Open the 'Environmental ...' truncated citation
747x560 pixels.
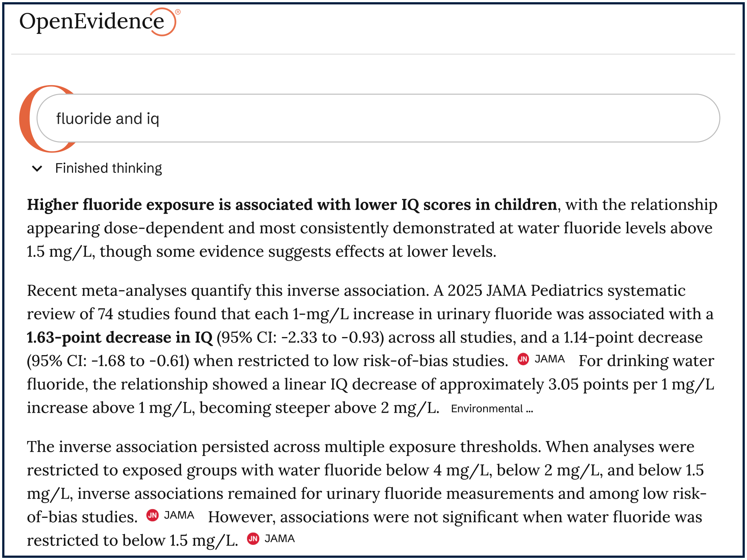tap(492, 409)
